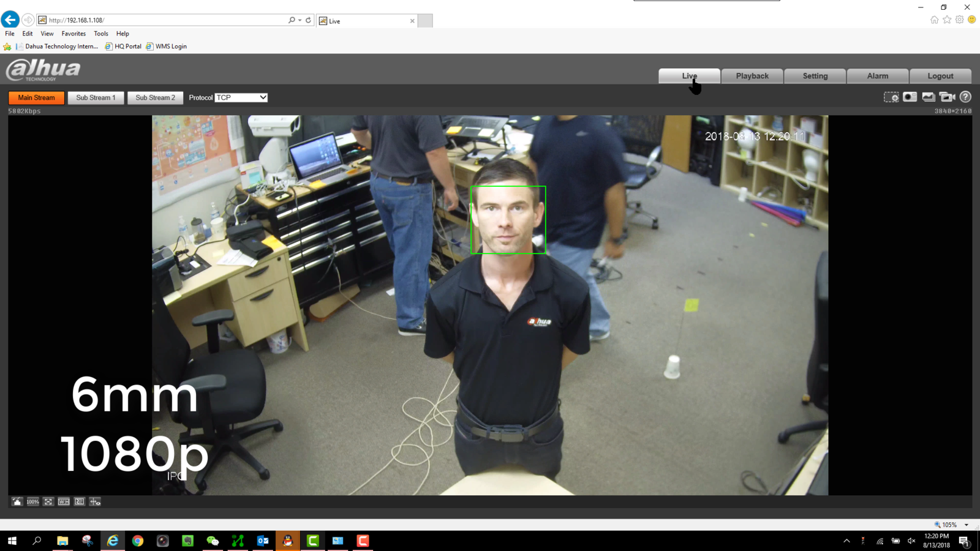
Task: Close the Live browser tab
Action: 412,21
